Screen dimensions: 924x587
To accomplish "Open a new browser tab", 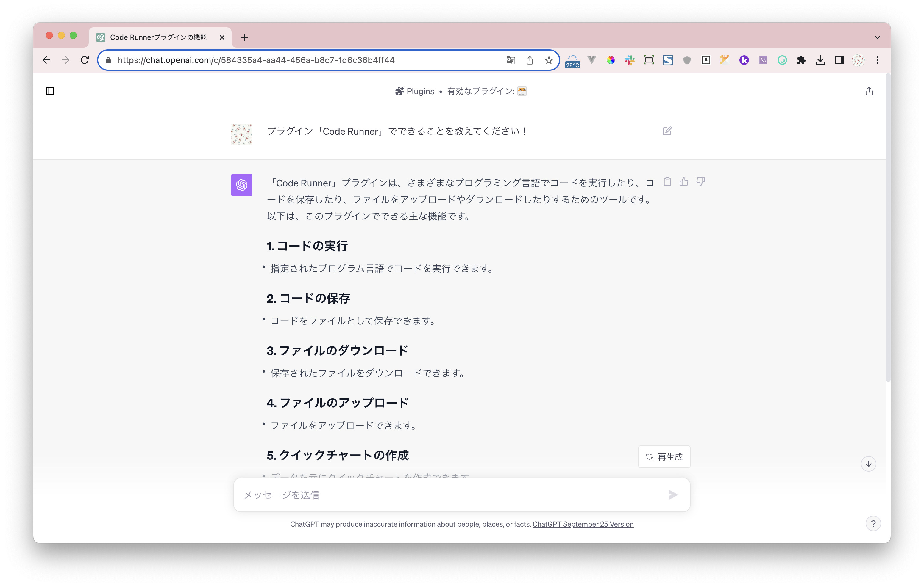I will pos(244,37).
